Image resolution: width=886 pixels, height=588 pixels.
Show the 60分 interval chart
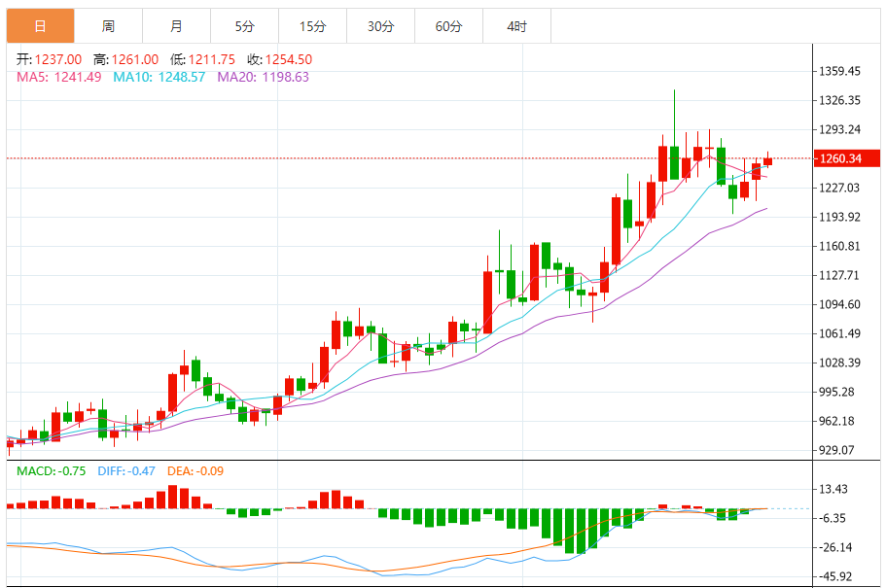[448, 26]
